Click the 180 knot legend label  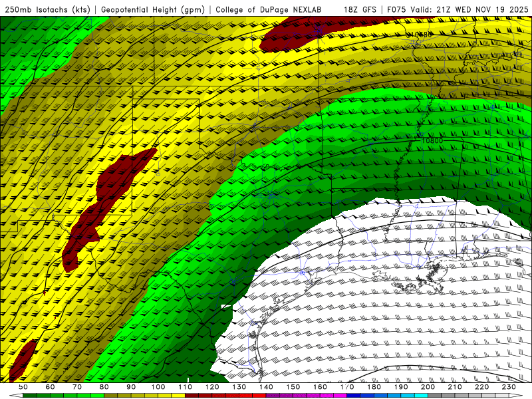[x=374, y=387]
